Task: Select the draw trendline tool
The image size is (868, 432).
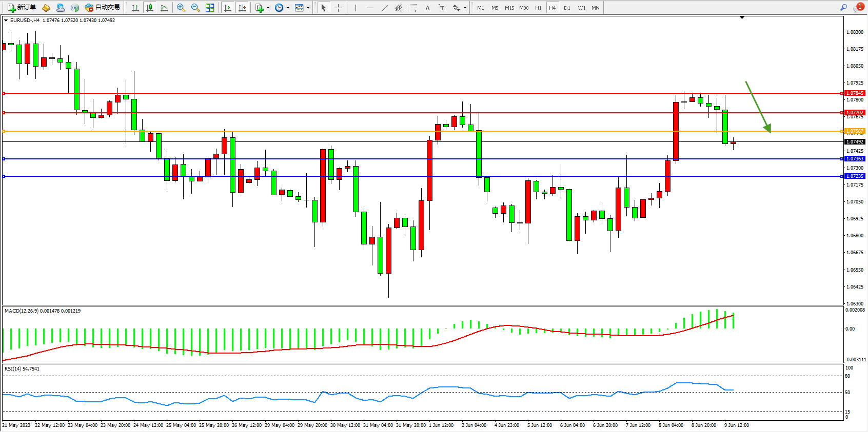Action: [385, 8]
